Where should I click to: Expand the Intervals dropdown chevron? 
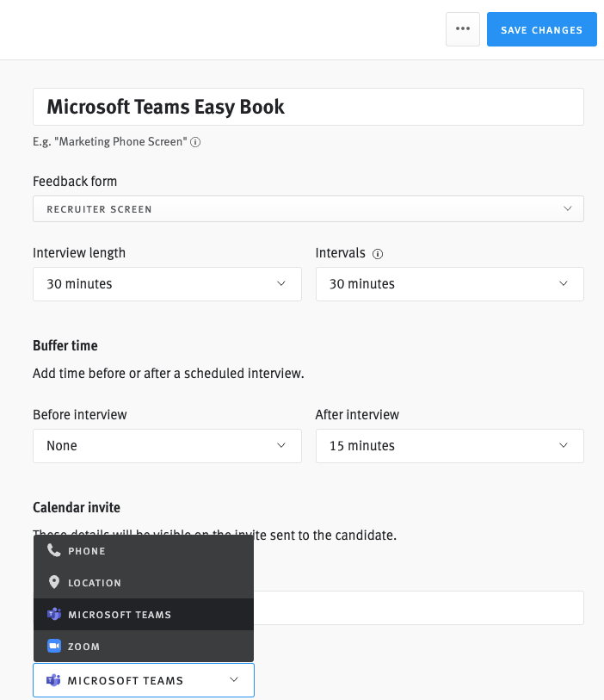(x=563, y=283)
